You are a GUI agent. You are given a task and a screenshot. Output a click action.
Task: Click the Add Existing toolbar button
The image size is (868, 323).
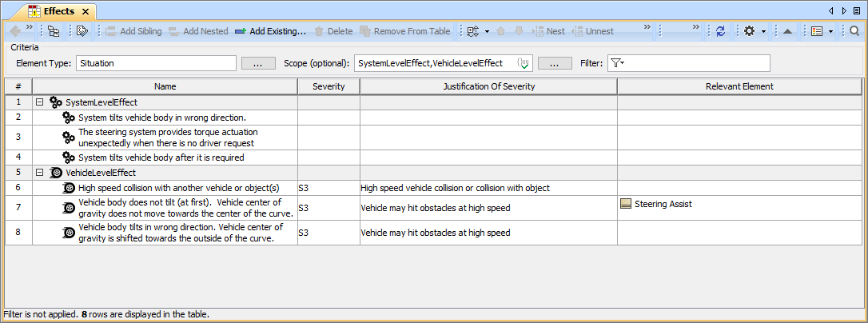click(269, 31)
